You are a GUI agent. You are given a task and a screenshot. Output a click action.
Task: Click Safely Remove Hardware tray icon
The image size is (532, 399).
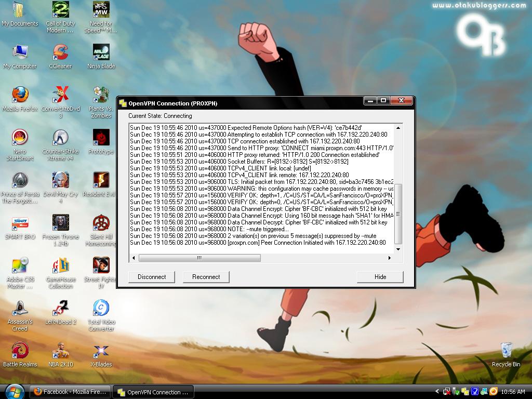click(x=456, y=392)
